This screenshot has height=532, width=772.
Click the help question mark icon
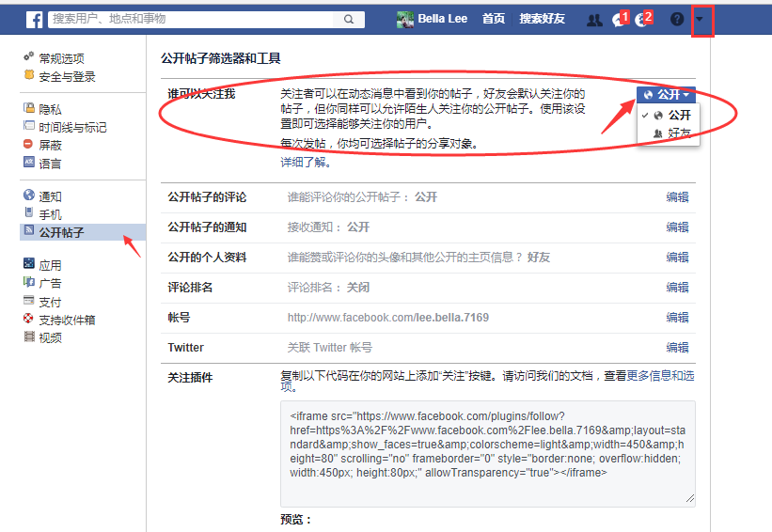coord(677,19)
